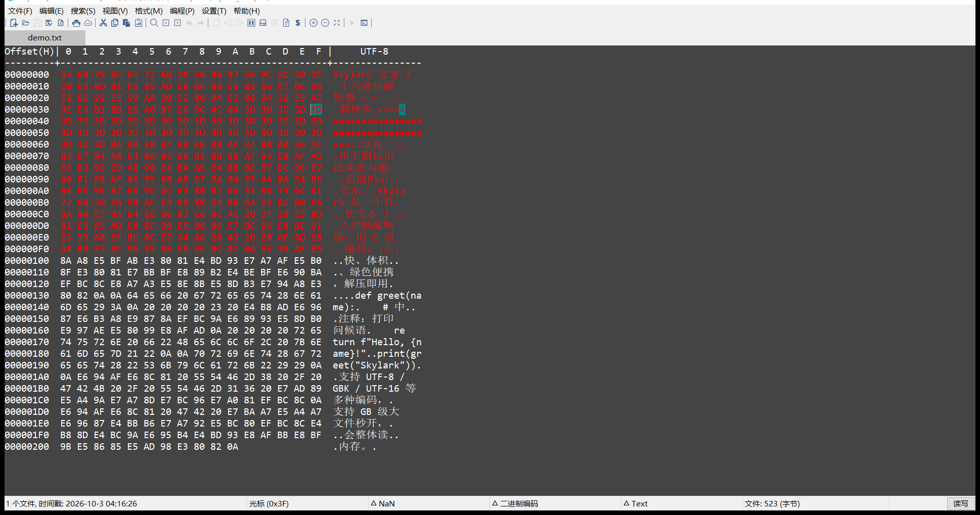980x515 pixels.
Task: Click the find previous arrow icon
Action: 166,23
